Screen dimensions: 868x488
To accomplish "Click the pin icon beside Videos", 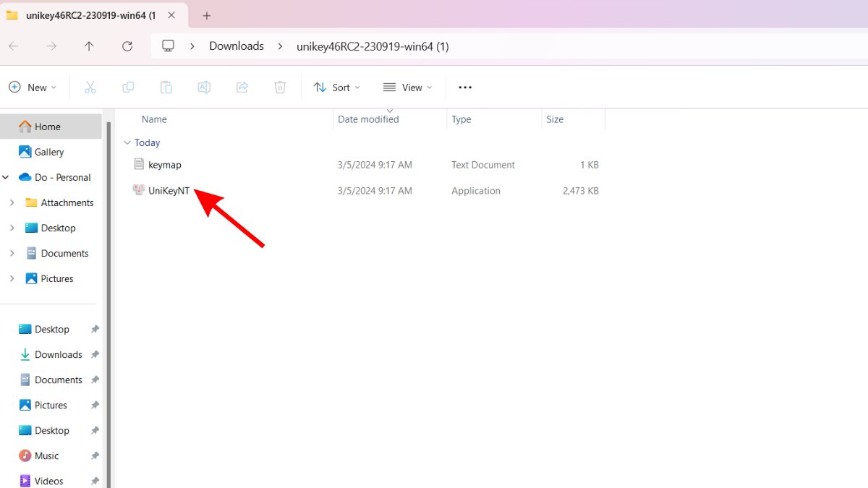I will [x=95, y=481].
